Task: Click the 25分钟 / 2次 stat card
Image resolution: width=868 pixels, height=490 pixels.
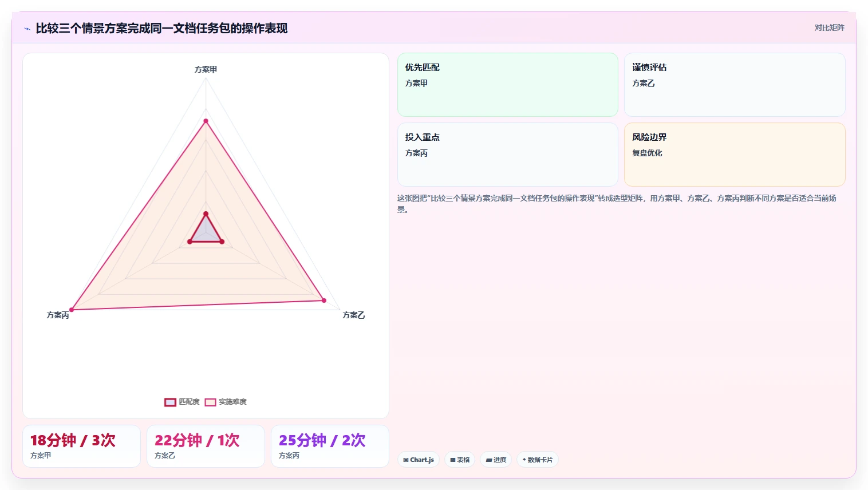Action: 330,446
